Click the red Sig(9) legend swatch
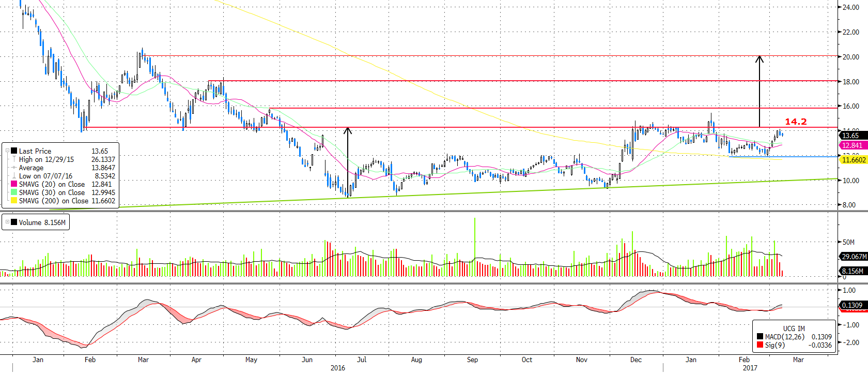868x374 pixels. pyautogui.click(x=760, y=345)
